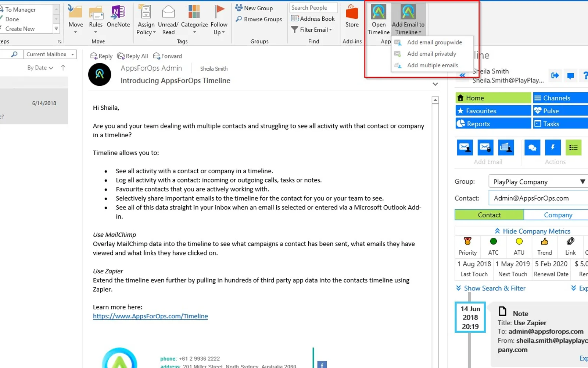This screenshot has width=588, height=368.
Task: Click the first Add Email envelope icon
Action: point(465,148)
